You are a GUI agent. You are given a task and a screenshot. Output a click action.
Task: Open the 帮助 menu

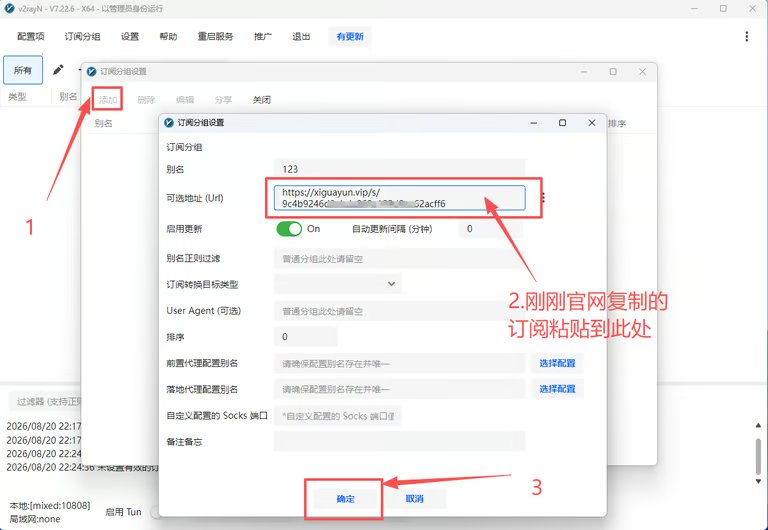[168, 36]
